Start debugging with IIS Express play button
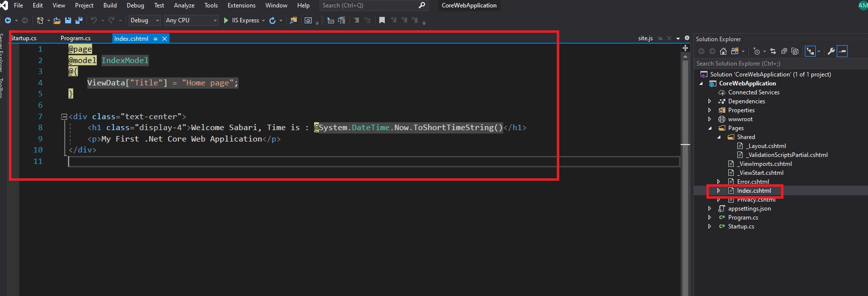This screenshot has width=868, height=296. pyautogui.click(x=226, y=20)
